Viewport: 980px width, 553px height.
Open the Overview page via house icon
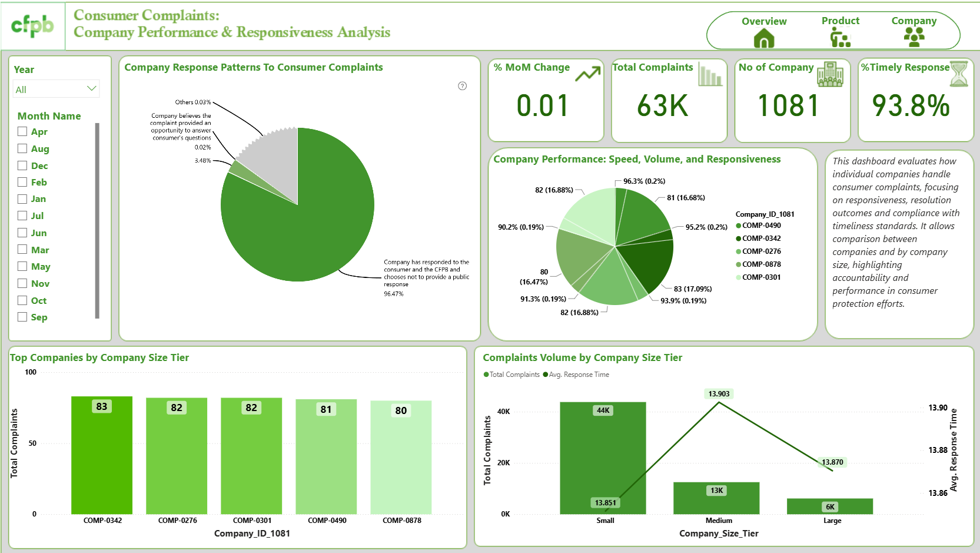pos(764,38)
